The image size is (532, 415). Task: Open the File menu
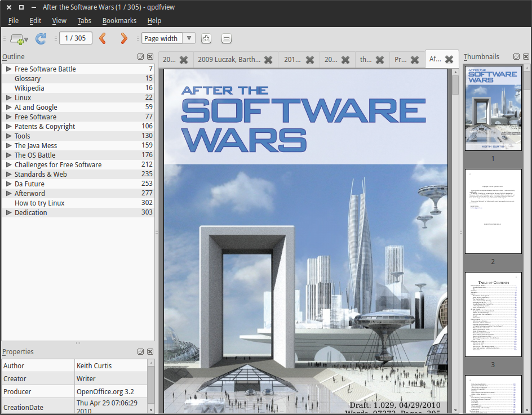click(13, 21)
